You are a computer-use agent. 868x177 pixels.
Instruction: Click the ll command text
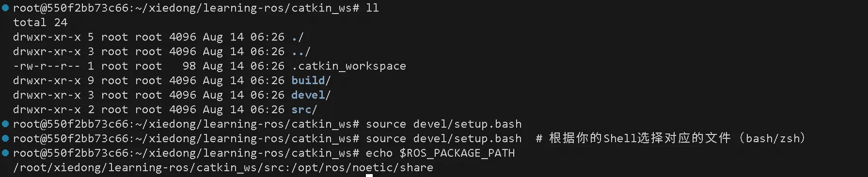372,8
